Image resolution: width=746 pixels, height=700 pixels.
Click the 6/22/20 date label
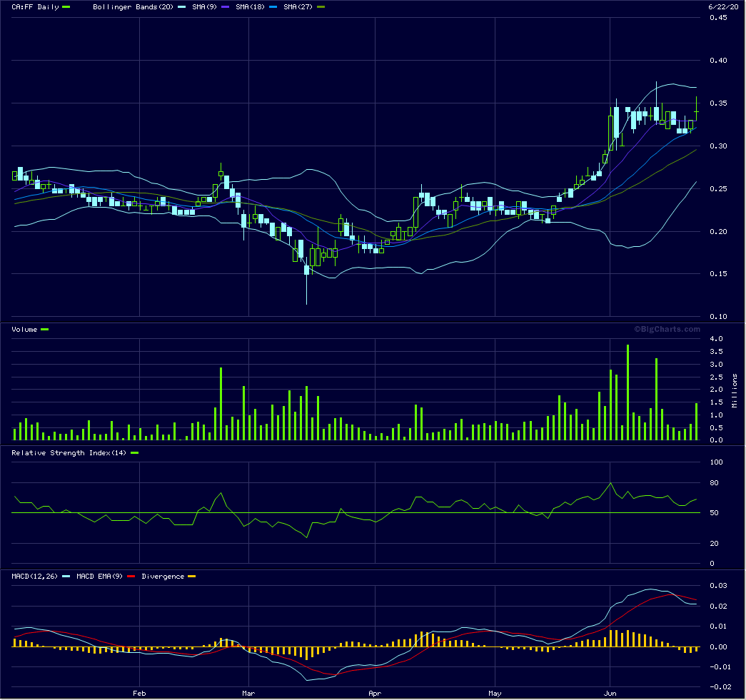pos(723,7)
